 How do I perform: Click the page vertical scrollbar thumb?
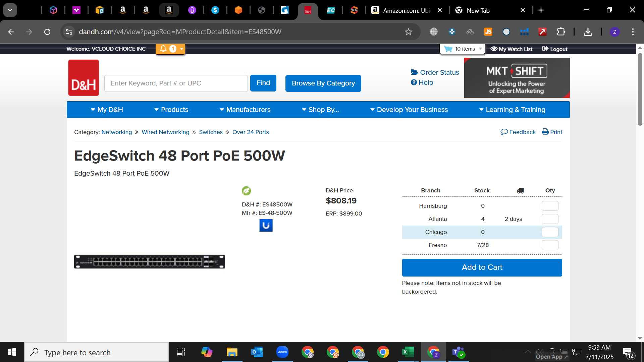click(x=640, y=89)
